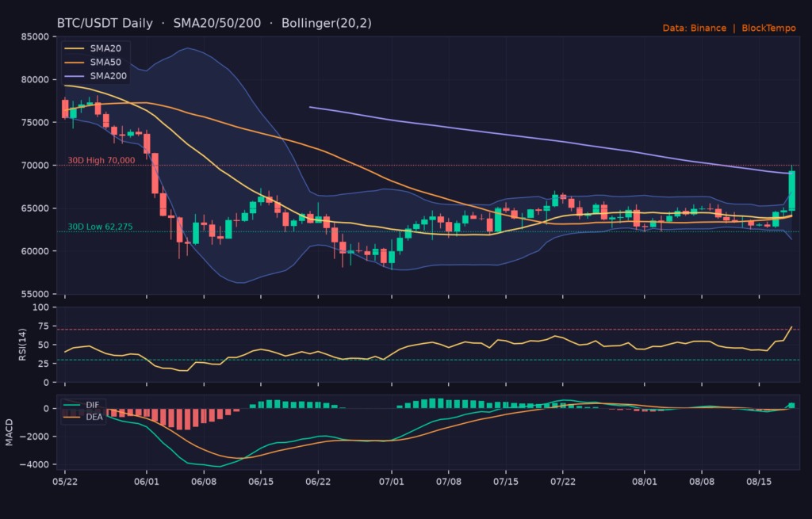
Task: Click the 08/15 date label
Action: pyautogui.click(x=759, y=482)
